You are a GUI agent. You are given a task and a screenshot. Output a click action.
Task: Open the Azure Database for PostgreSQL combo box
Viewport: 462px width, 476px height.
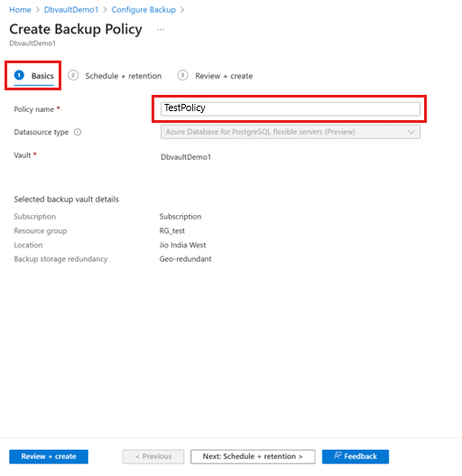pos(291,132)
